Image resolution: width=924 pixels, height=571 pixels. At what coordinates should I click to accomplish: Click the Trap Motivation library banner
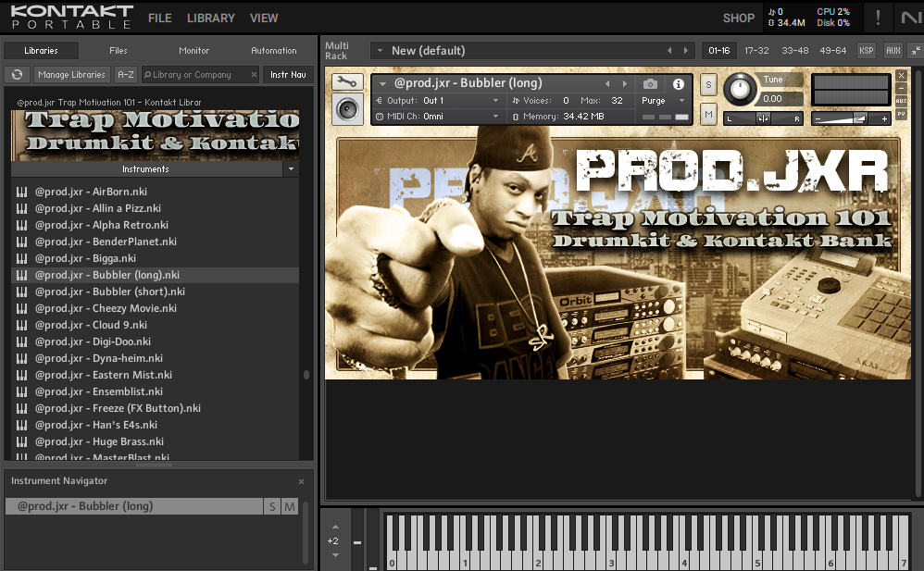pyautogui.click(x=155, y=135)
